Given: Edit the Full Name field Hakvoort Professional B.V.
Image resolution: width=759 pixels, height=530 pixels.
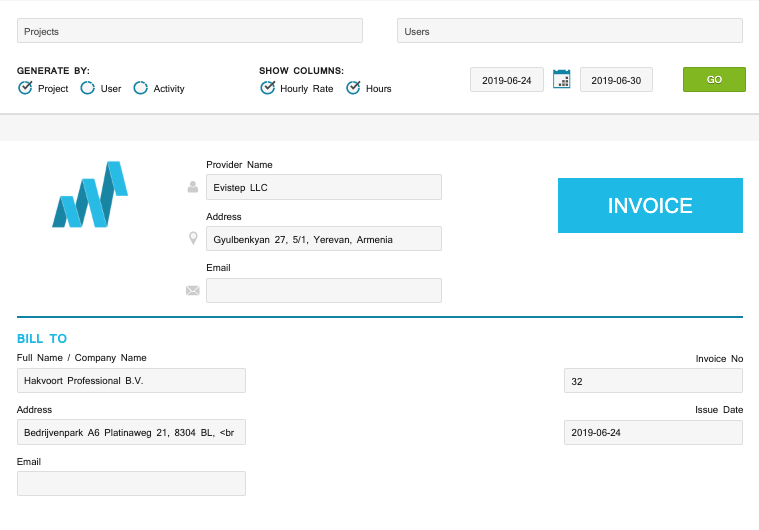Looking at the screenshot, I should 131,380.
